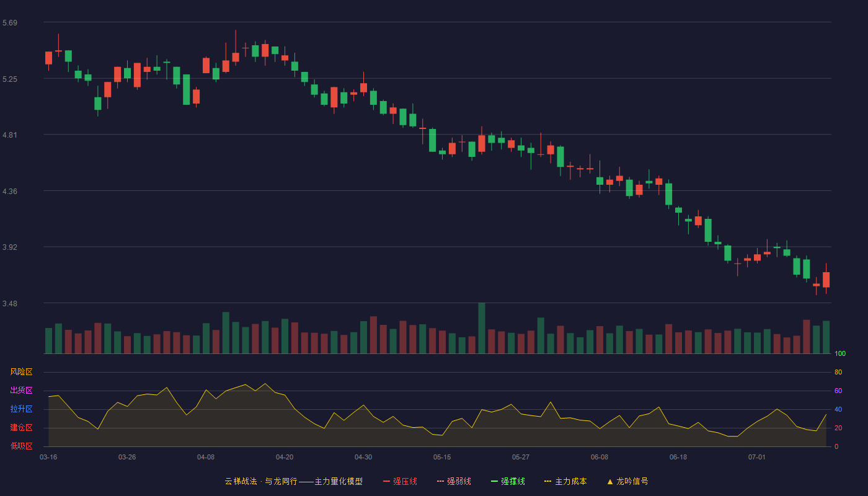
Task: Click the red line icon before 强压线
Action: (387, 481)
